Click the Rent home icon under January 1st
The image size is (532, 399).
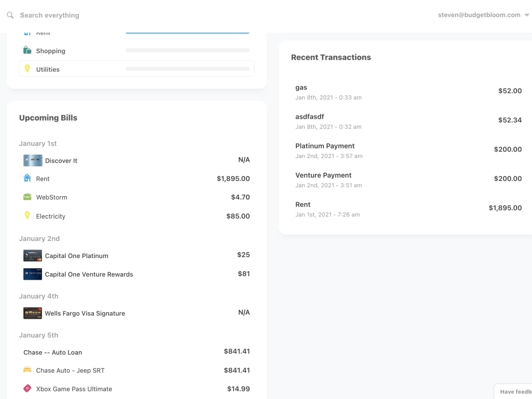[x=28, y=179]
